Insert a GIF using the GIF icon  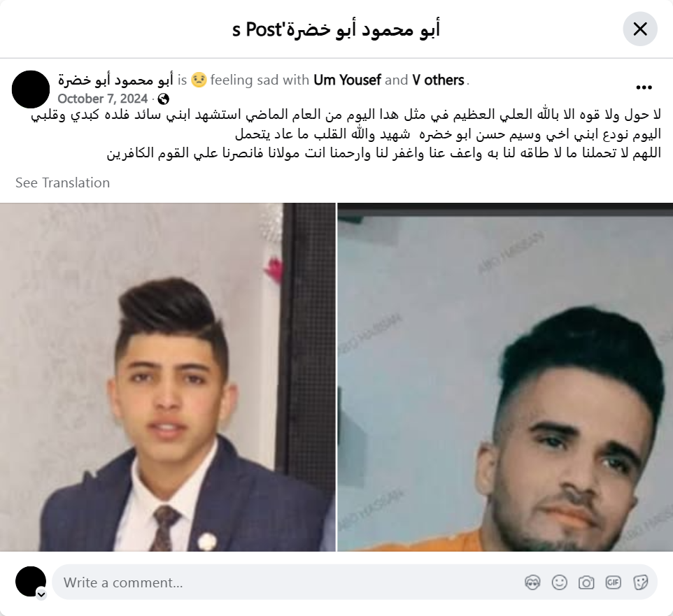pyautogui.click(x=613, y=582)
